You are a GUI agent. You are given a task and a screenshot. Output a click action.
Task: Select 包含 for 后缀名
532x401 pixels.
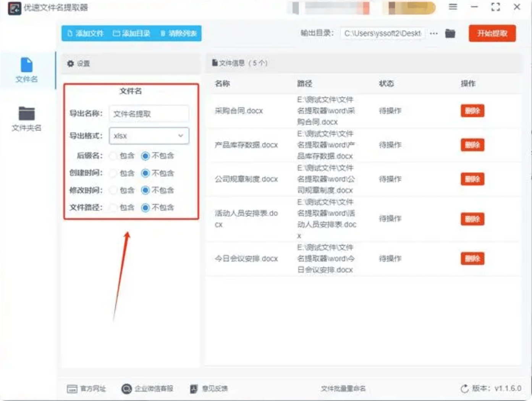[x=113, y=156]
